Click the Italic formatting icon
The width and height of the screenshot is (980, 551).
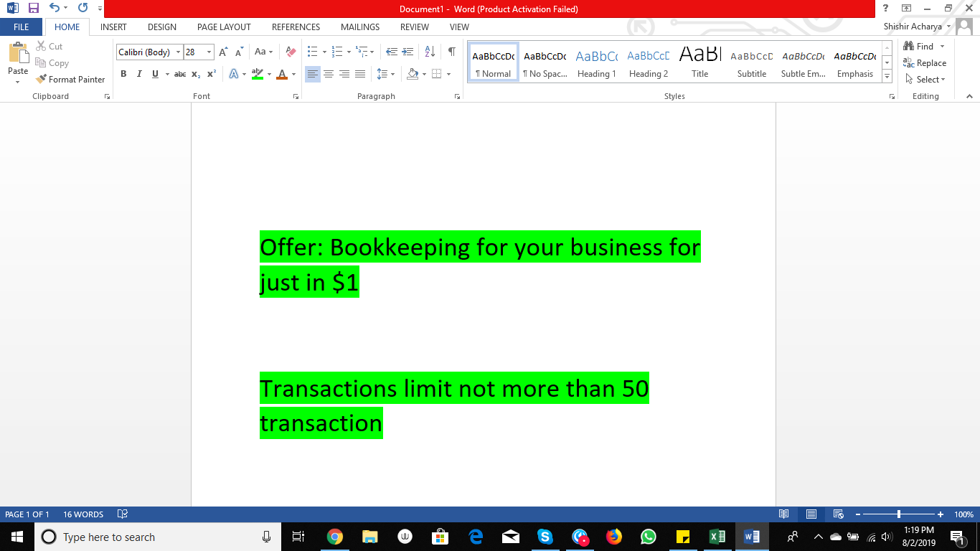[x=139, y=74]
